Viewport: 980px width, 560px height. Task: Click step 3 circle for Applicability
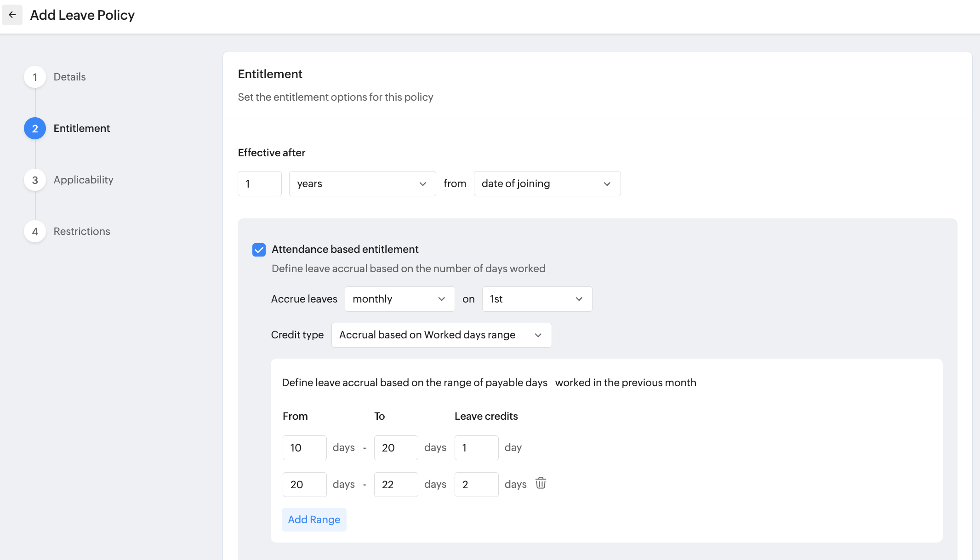click(35, 180)
